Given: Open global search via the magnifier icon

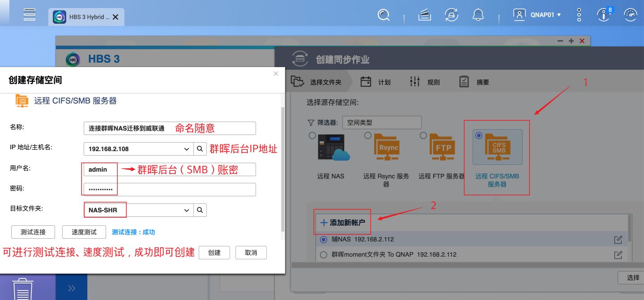Looking at the screenshot, I should pyautogui.click(x=384, y=15).
